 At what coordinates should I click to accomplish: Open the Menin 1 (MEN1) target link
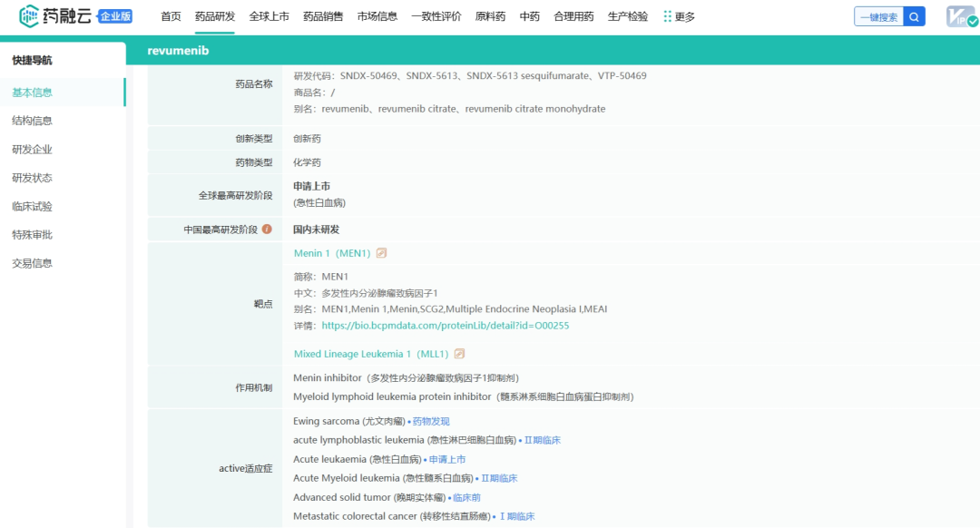click(x=332, y=253)
